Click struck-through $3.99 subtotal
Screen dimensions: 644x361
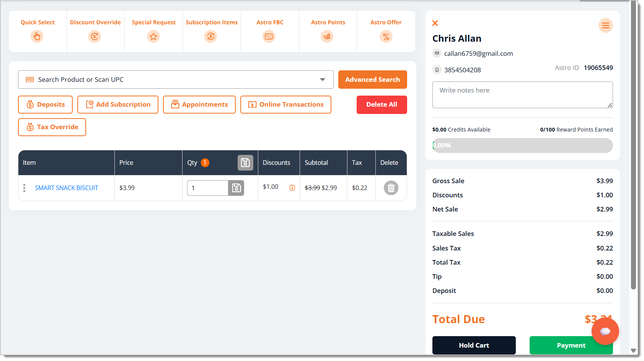tap(312, 188)
